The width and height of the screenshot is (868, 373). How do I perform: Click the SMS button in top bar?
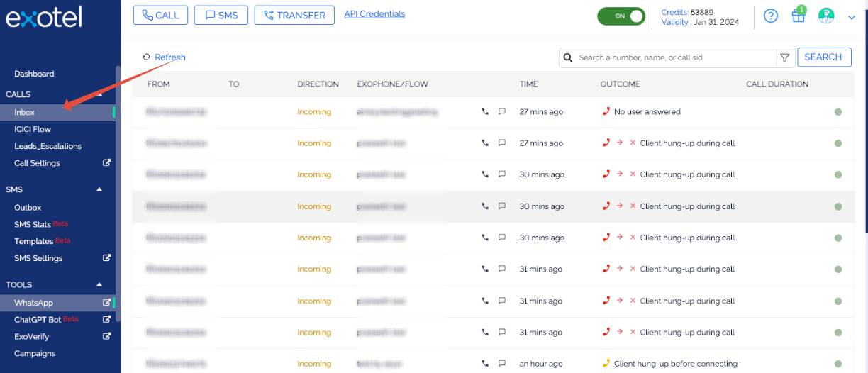click(x=221, y=15)
